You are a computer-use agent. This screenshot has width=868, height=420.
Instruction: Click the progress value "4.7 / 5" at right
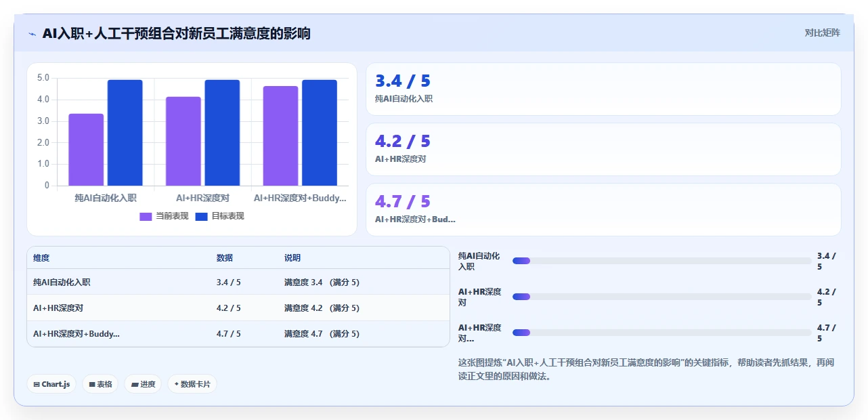(x=827, y=333)
